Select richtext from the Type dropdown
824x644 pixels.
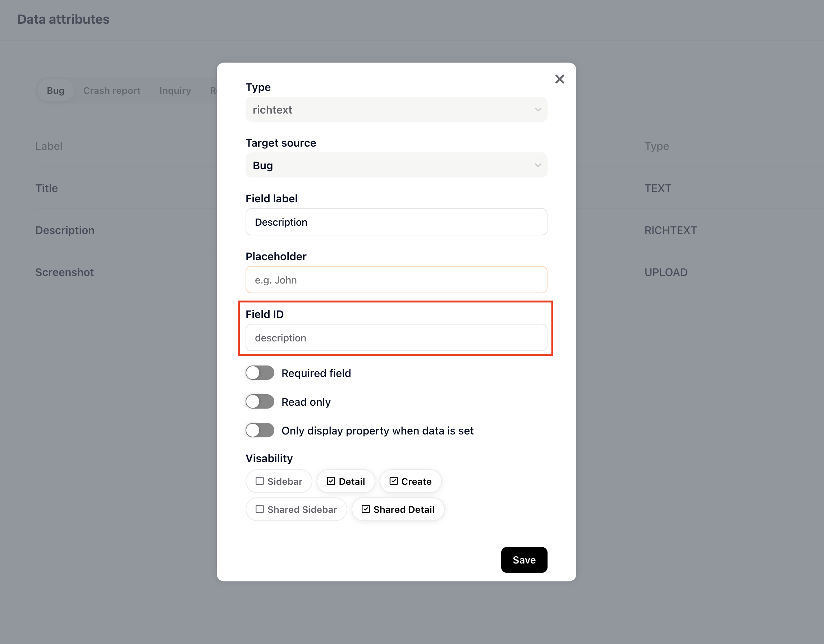pos(396,110)
